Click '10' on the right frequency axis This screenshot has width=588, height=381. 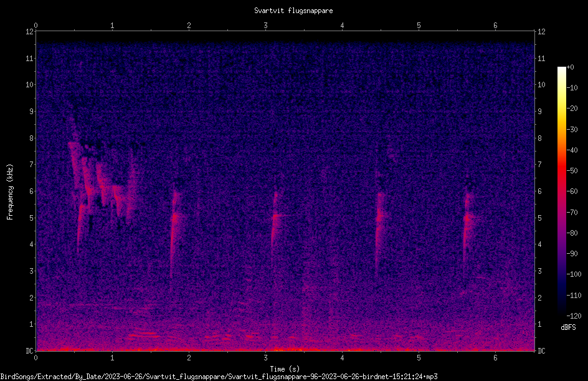pos(541,85)
